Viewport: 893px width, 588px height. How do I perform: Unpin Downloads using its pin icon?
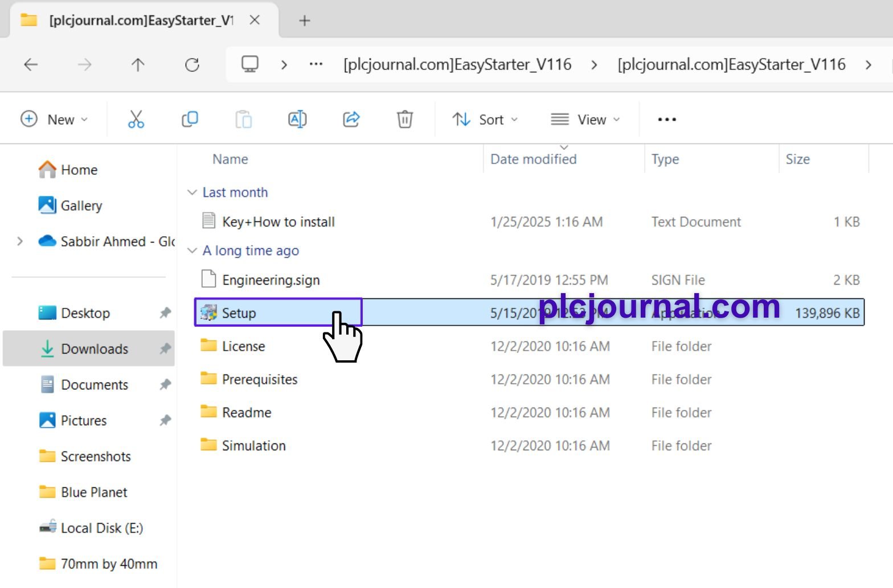pyautogui.click(x=165, y=348)
